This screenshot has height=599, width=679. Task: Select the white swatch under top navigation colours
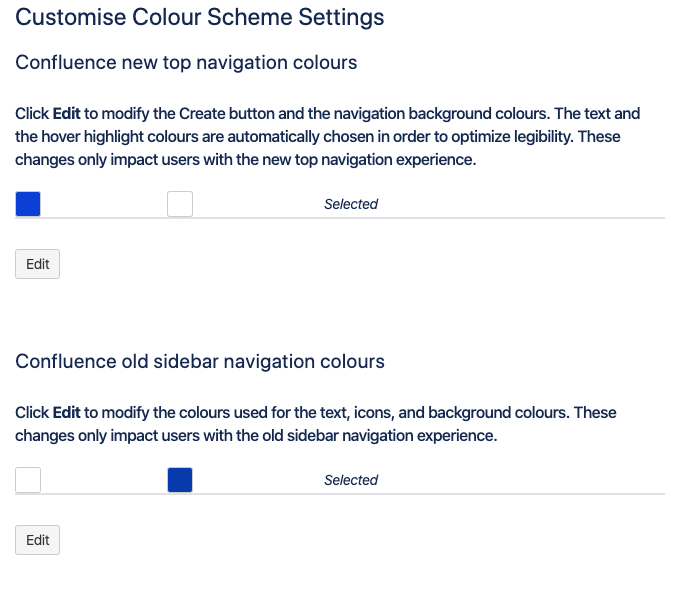(180, 204)
